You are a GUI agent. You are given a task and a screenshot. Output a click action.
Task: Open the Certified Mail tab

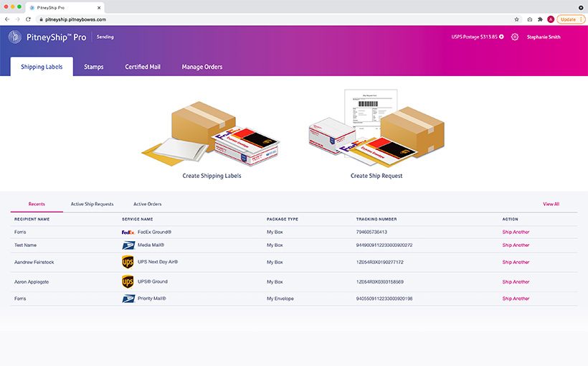tap(143, 67)
